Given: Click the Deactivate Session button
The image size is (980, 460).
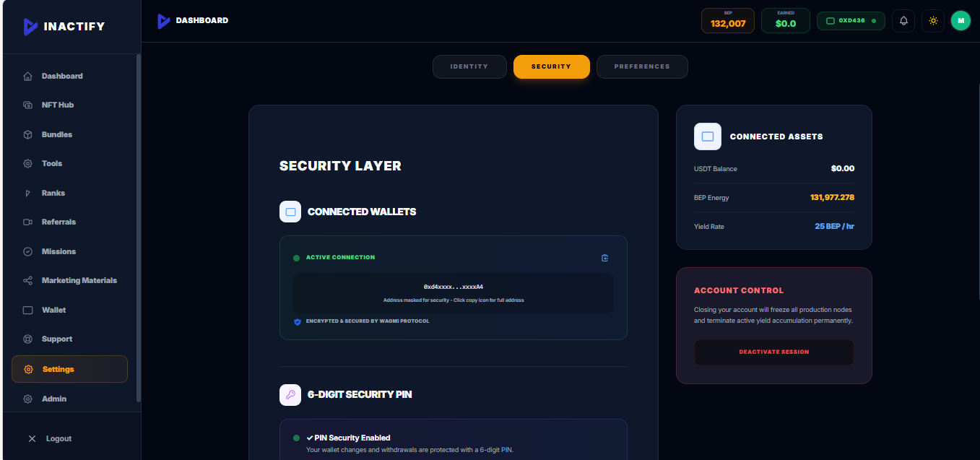Looking at the screenshot, I should [773, 352].
